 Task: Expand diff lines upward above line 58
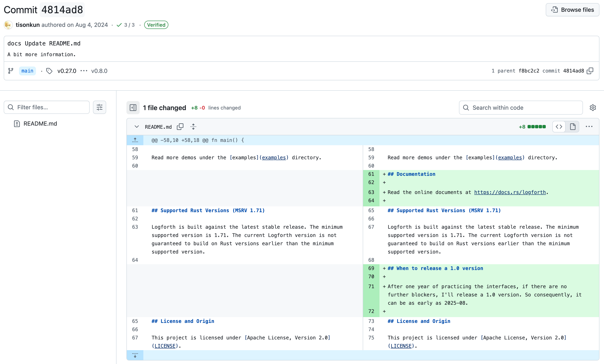[135, 140]
